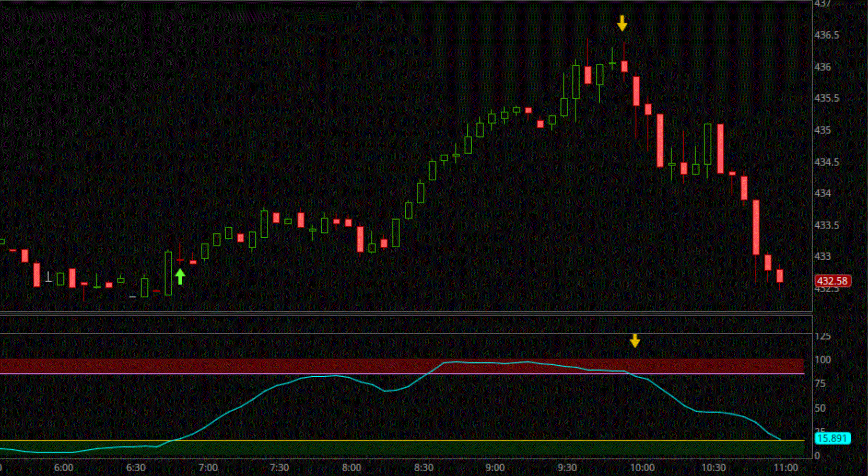Viewport: 868px width, 476px height.
Task: Click the yellow sell arrow above the highest candle
Action: 622,23
